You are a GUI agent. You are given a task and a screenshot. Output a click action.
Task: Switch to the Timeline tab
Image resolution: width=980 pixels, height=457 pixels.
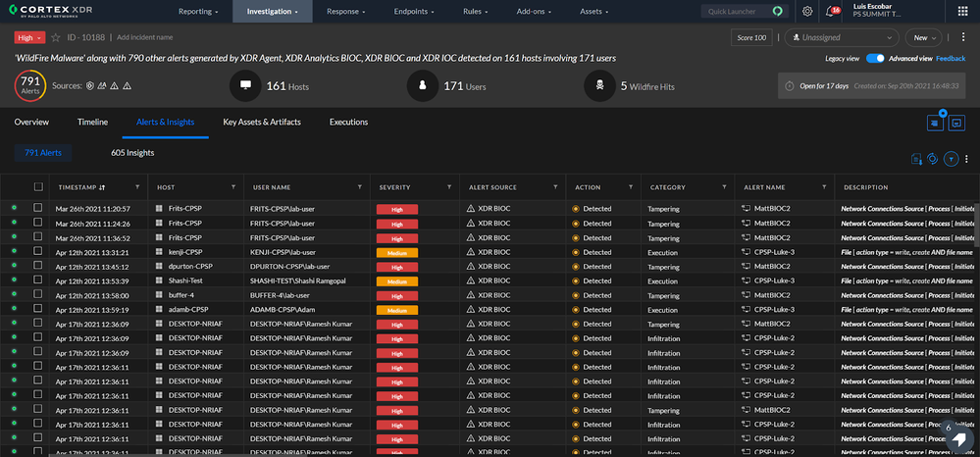coord(92,123)
